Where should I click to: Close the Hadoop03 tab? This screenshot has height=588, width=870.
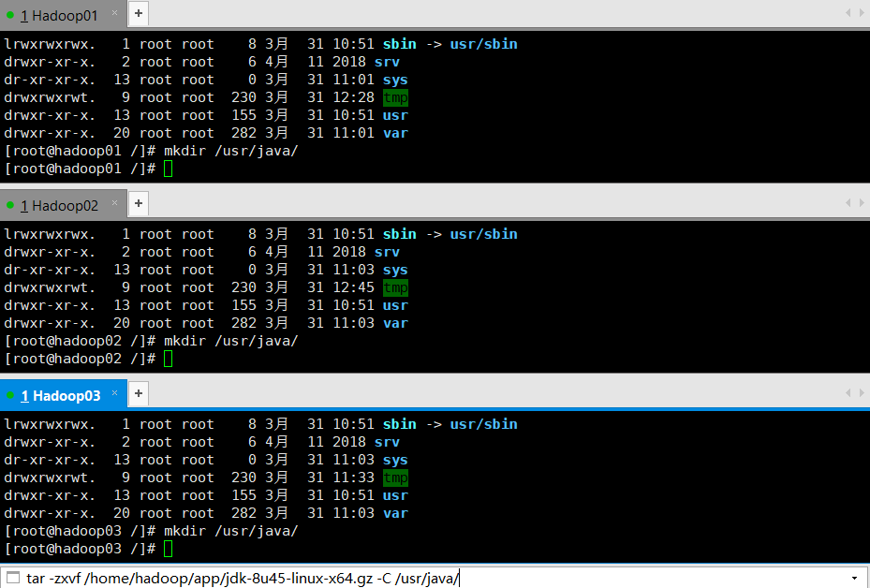coord(115,392)
